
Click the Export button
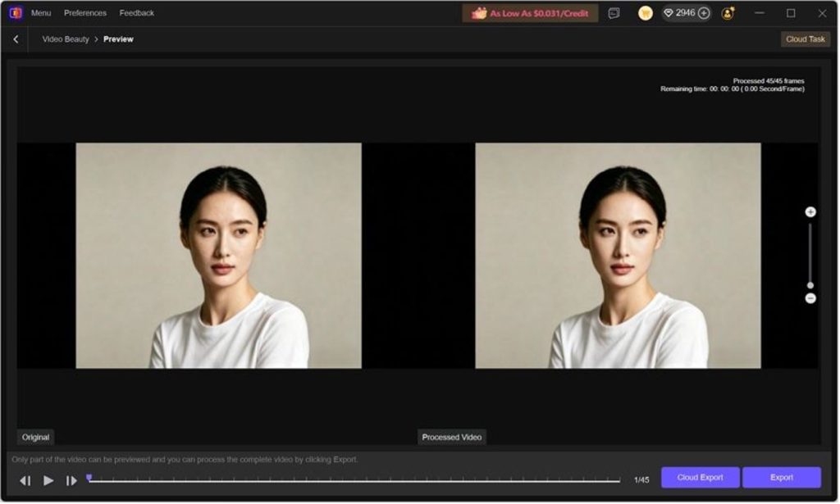click(x=783, y=479)
